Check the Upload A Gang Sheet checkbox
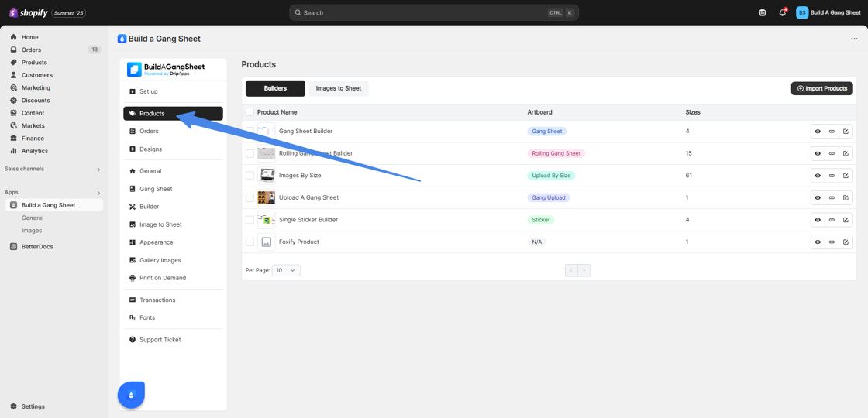 click(250, 197)
